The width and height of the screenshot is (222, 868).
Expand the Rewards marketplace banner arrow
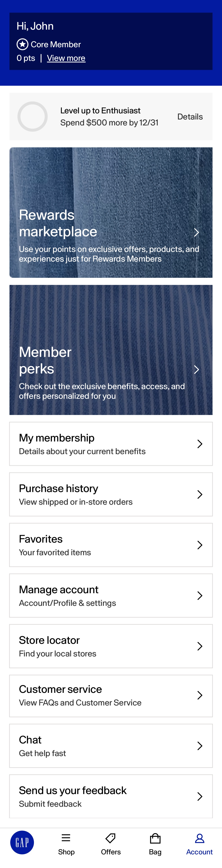pyautogui.click(x=196, y=233)
